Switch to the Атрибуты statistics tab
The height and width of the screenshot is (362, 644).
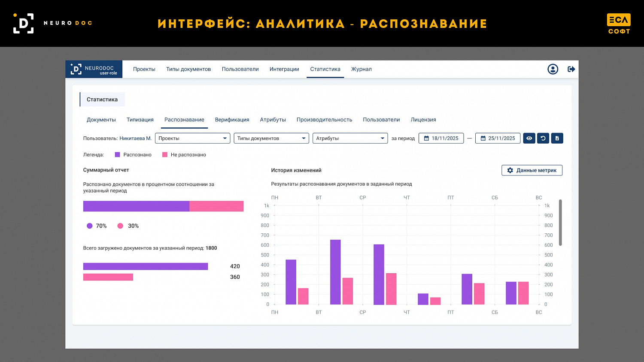tap(273, 120)
